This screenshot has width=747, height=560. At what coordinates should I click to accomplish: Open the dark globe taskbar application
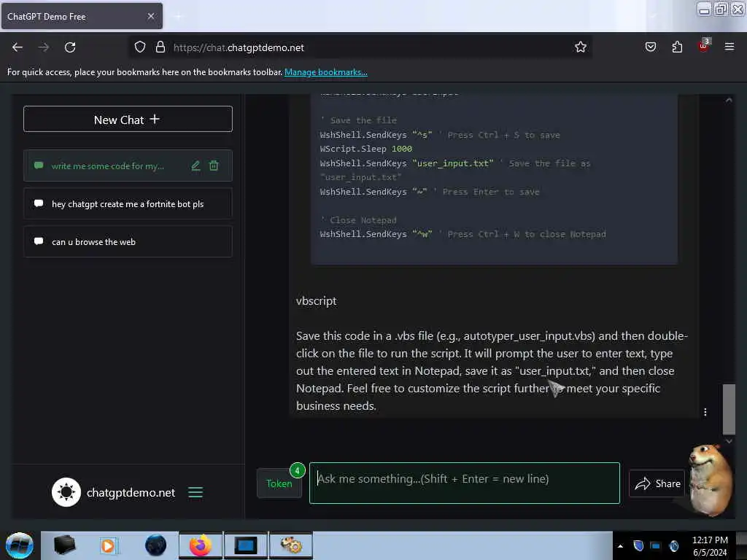pyautogui.click(x=155, y=545)
